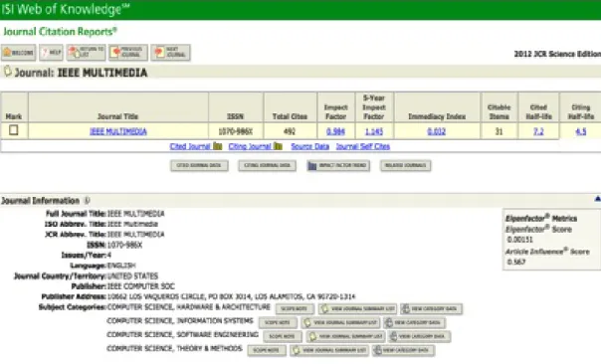The width and height of the screenshot is (601, 364).
Task: Click the Journal Citation Reports heading
Action: [x=60, y=32]
